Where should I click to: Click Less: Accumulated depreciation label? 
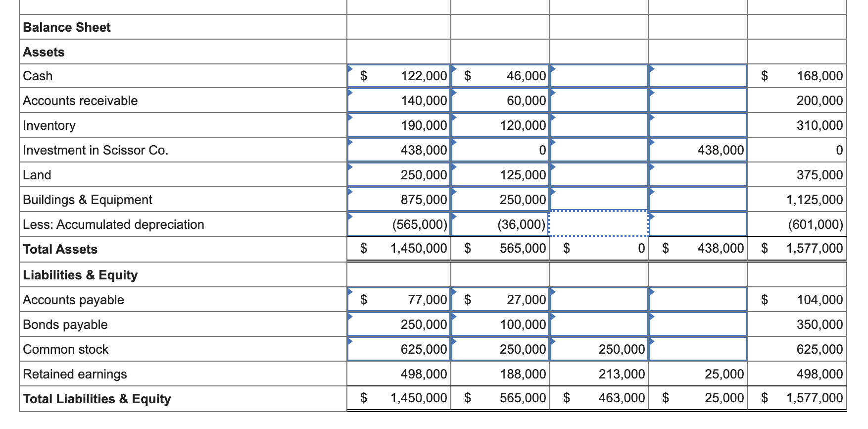coord(113,224)
